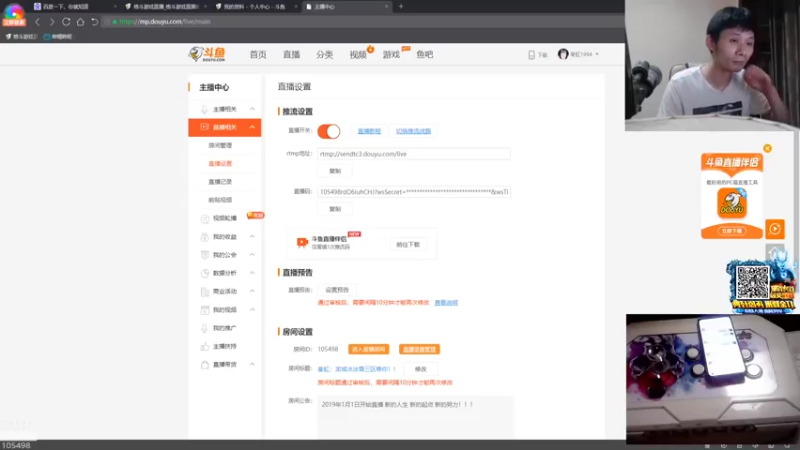This screenshot has width=800, height=450.
Task: Click the mobile download phone icon
Action: (531, 55)
